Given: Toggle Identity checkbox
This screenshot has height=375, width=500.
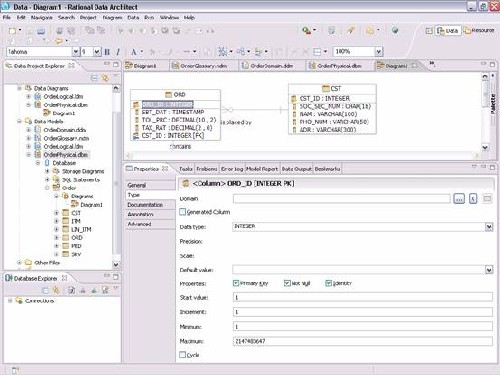Looking at the screenshot, I should pos(328,283).
